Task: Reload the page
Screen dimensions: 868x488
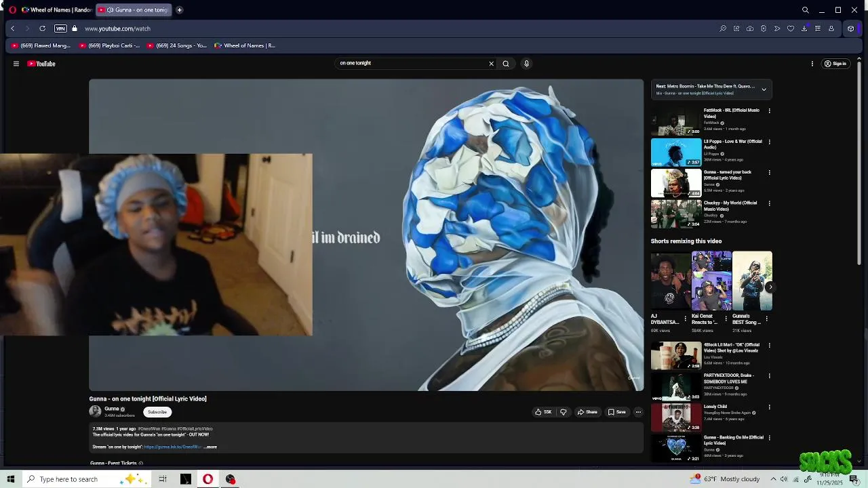Action: (42, 28)
